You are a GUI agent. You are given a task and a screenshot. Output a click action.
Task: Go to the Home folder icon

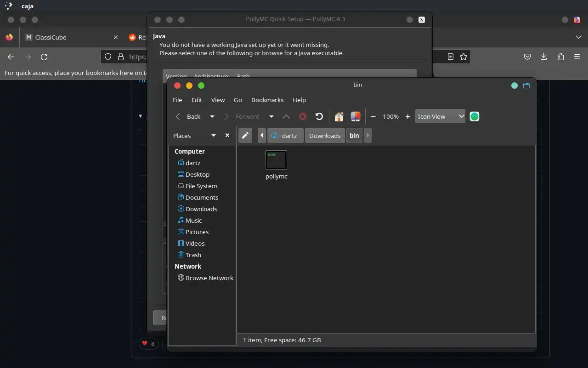[339, 117]
